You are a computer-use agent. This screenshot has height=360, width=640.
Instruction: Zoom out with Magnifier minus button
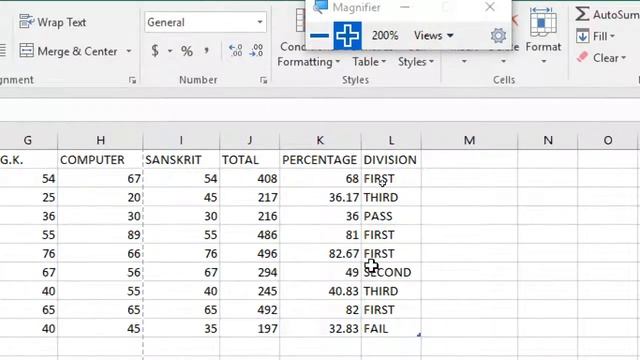pyautogui.click(x=320, y=36)
